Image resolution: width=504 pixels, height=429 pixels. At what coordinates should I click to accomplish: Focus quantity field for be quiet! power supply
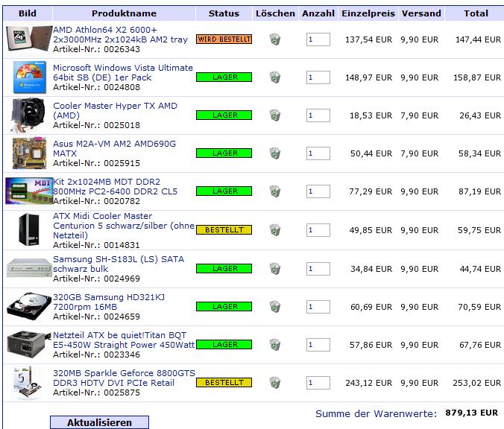pyautogui.click(x=318, y=345)
